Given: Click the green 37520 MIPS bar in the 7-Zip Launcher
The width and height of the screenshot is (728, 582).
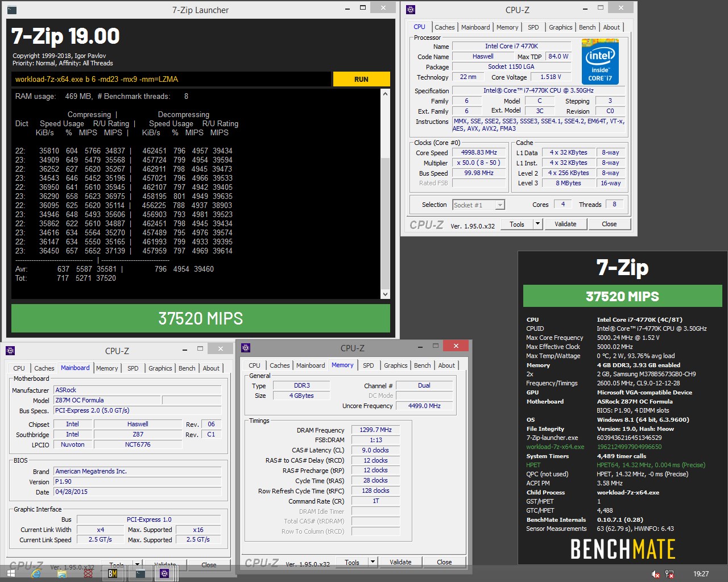Looking at the screenshot, I should click(201, 318).
